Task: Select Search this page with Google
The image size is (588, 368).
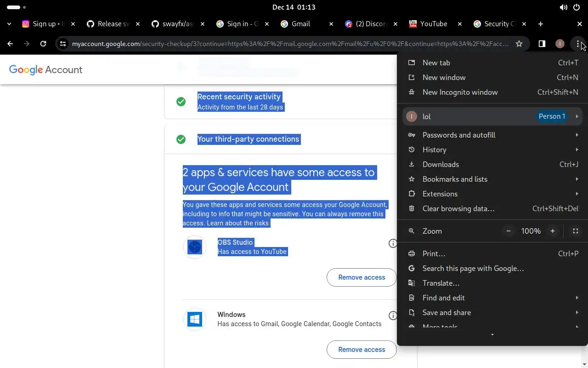Action: [492, 268]
